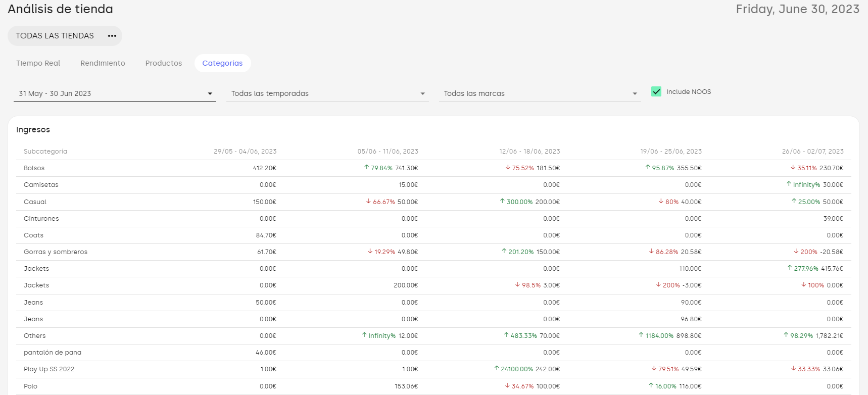Click the up arrow next to 25.00%
This screenshot has width=868, height=395.
[x=794, y=201]
